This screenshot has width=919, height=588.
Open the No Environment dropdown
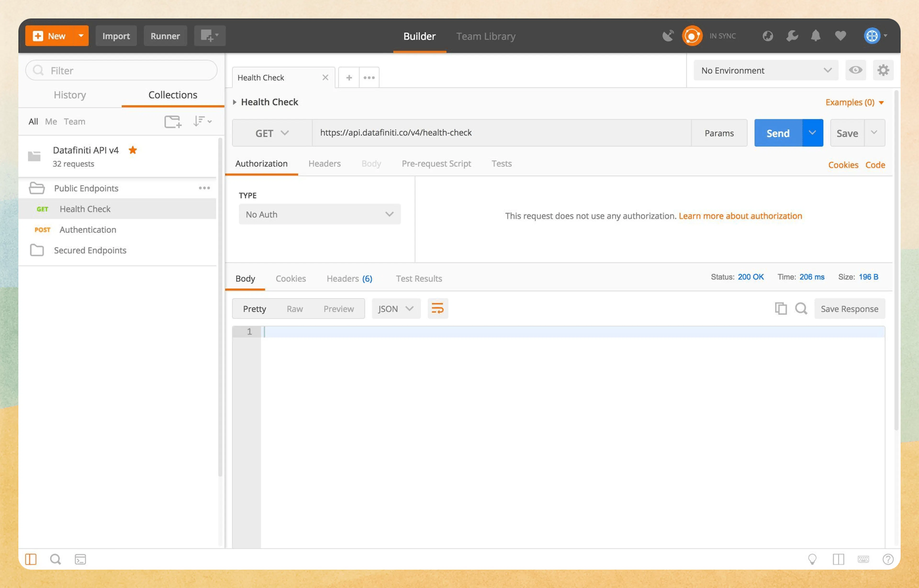tap(765, 70)
